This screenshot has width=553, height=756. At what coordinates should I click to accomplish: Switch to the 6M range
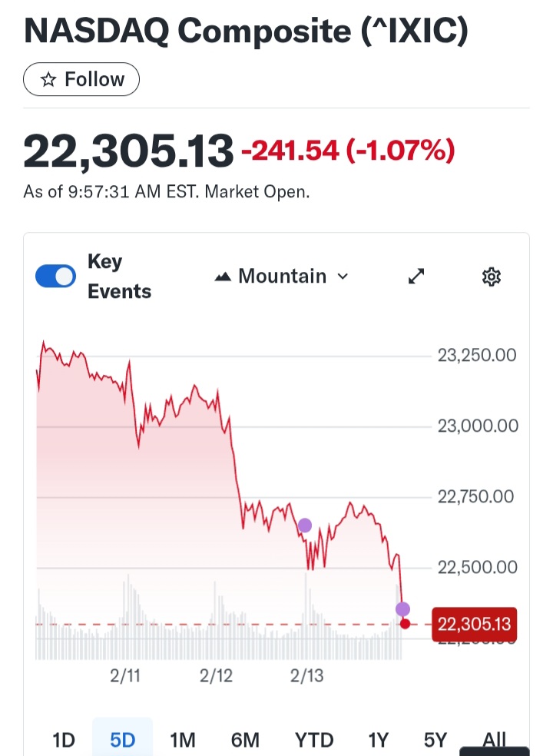click(245, 741)
